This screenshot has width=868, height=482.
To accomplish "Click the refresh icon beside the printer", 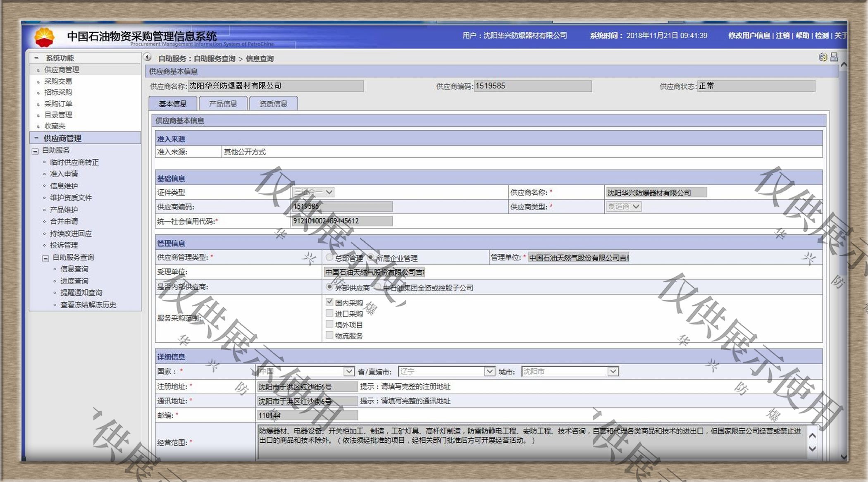I will [823, 57].
